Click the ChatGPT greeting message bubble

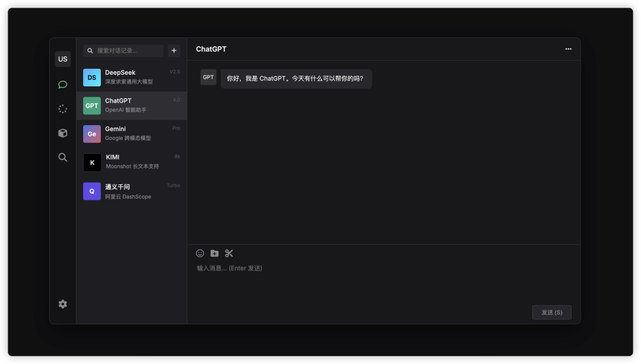pyautogui.click(x=296, y=78)
